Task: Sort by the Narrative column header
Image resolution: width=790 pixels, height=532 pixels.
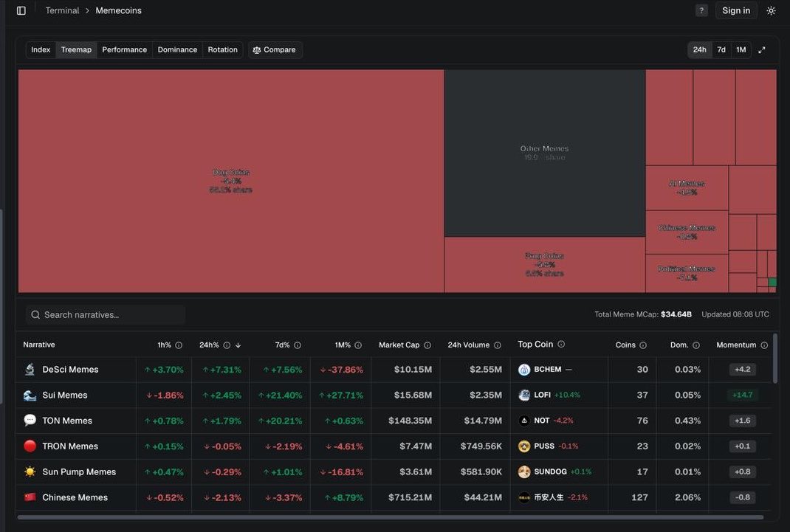Action: [x=39, y=345]
